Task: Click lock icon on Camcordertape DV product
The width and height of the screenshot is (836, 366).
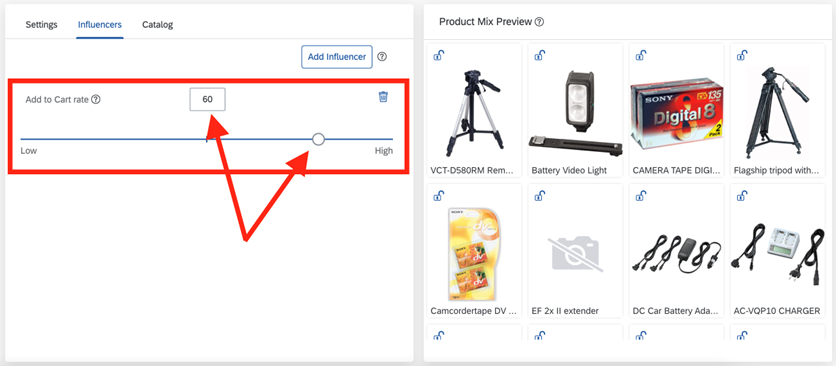Action: click(438, 196)
